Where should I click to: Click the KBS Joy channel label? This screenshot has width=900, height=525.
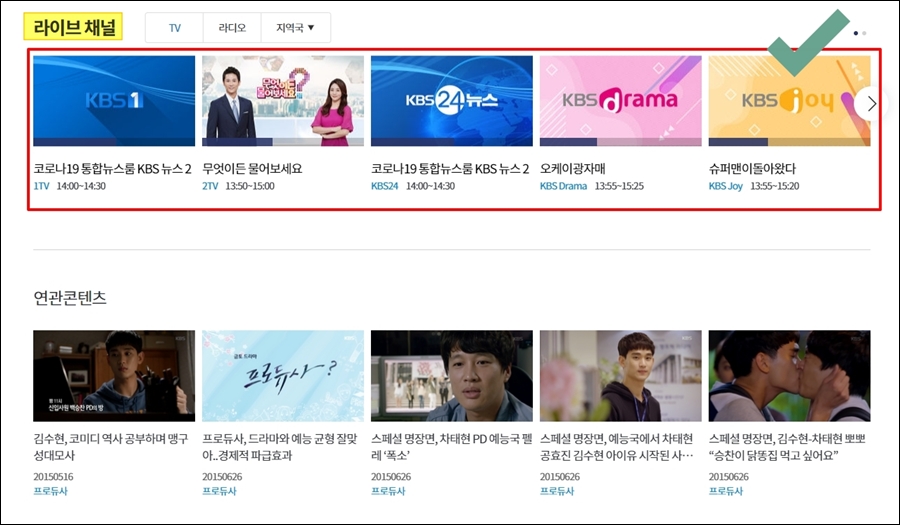click(x=726, y=186)
